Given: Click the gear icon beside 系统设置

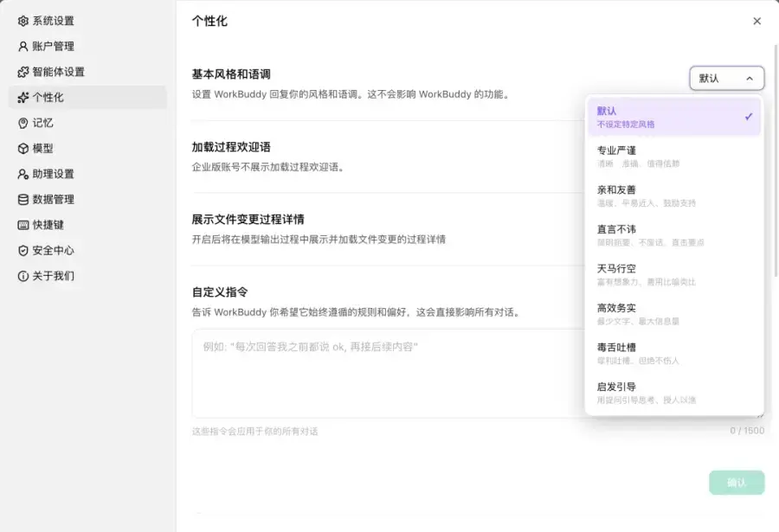Looking at the screenshot, I should click(23, 21).
